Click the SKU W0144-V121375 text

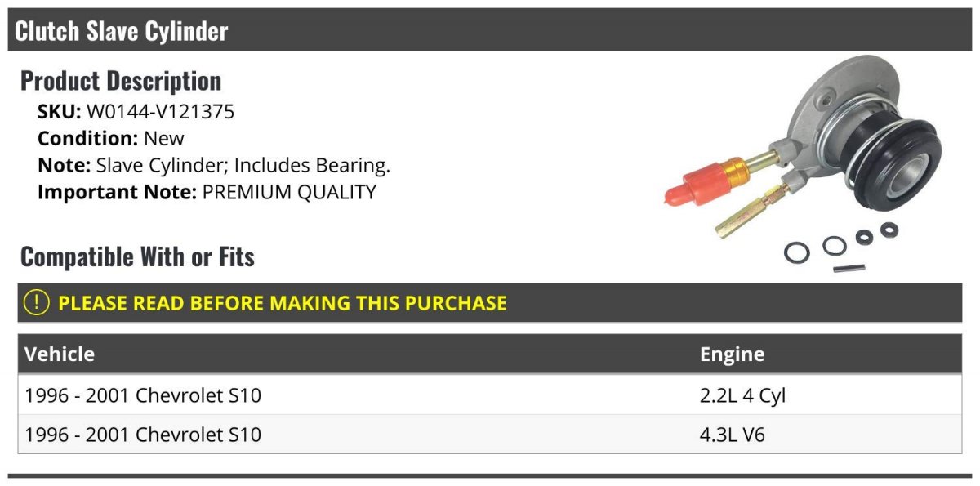[x=136, y=112]
